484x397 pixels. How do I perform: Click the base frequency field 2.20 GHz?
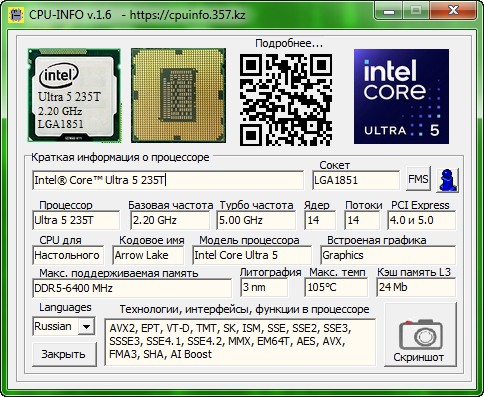coord(170,220)
